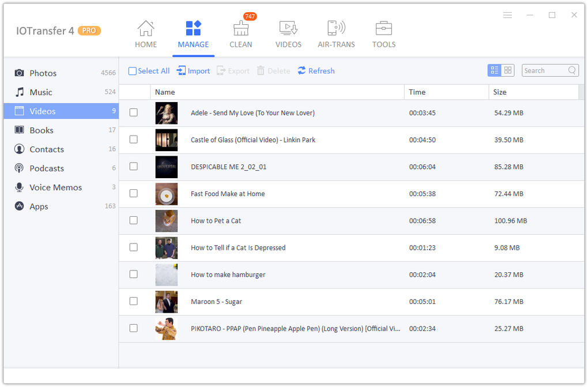Screen dimensions: 588x387
Task: Tick the Select All checkbox
Action: tap(133, 71)
